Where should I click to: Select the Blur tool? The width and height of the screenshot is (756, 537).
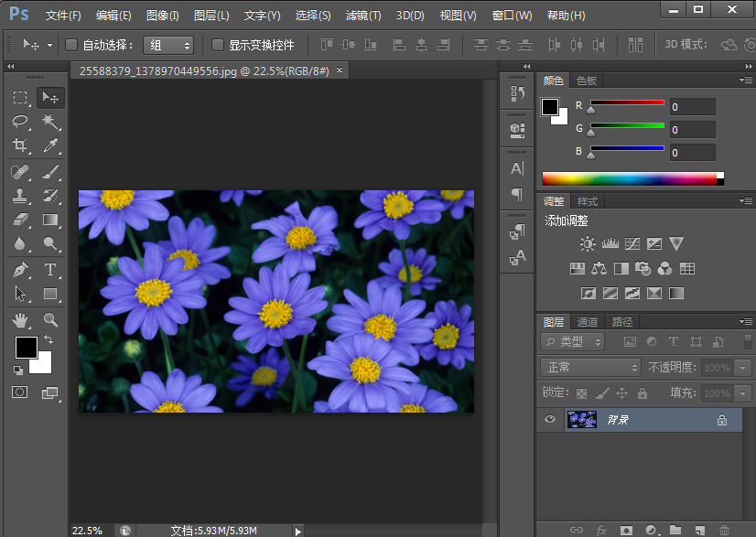click(x=20, y=243)
